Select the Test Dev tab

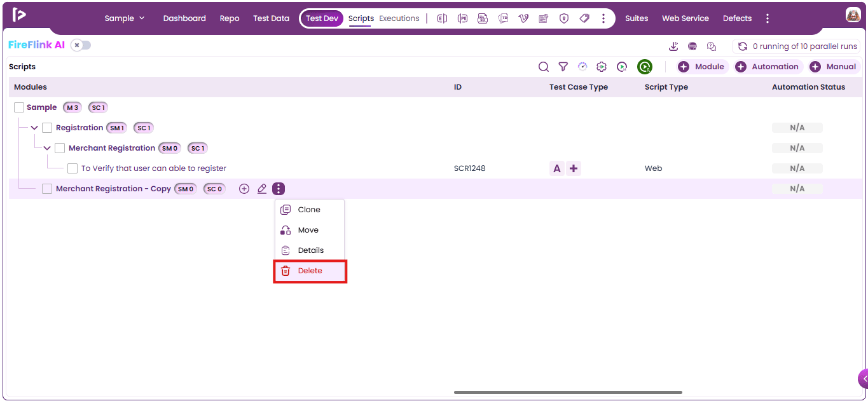322,18
